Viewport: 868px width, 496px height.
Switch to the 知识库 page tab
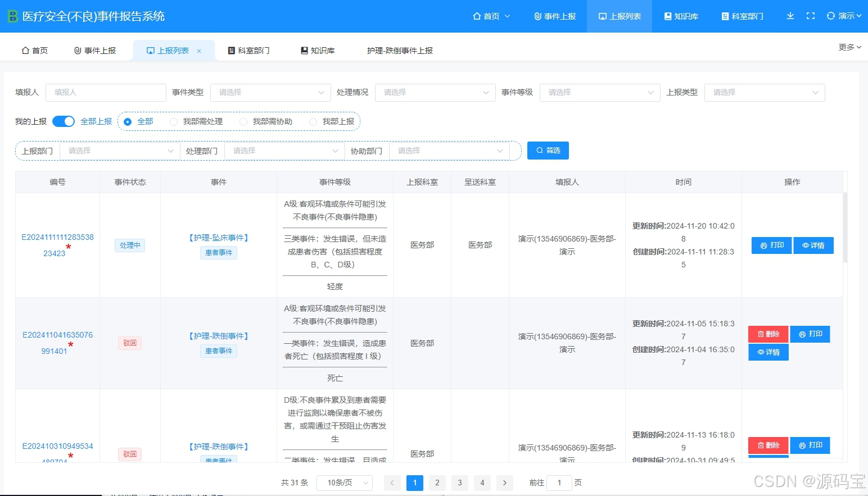pyautogui.click(x=318, y=51)
